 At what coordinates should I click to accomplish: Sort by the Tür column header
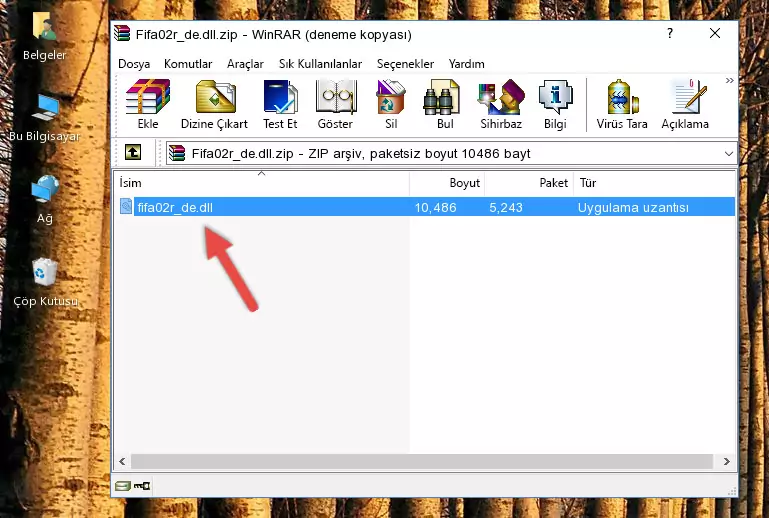[655, 183]
